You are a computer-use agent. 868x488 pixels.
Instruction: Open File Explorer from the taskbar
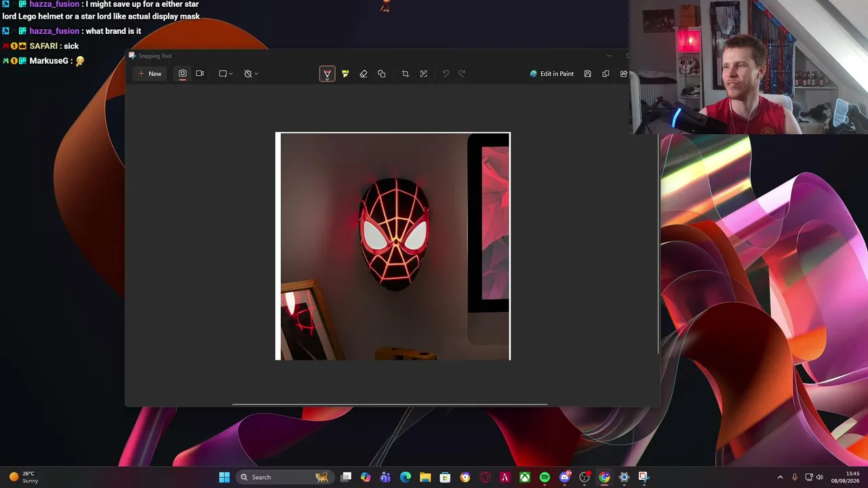coord(425,477)
